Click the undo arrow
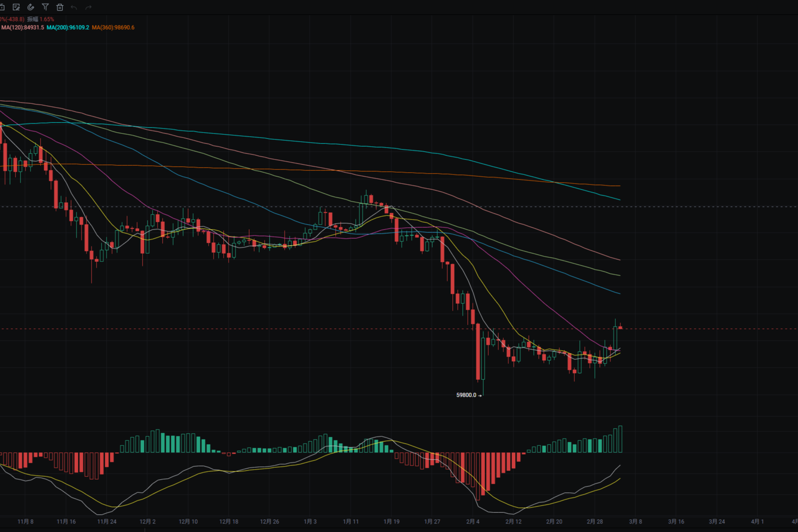Screen dimensions: 798x532 (x=74, y=7)
